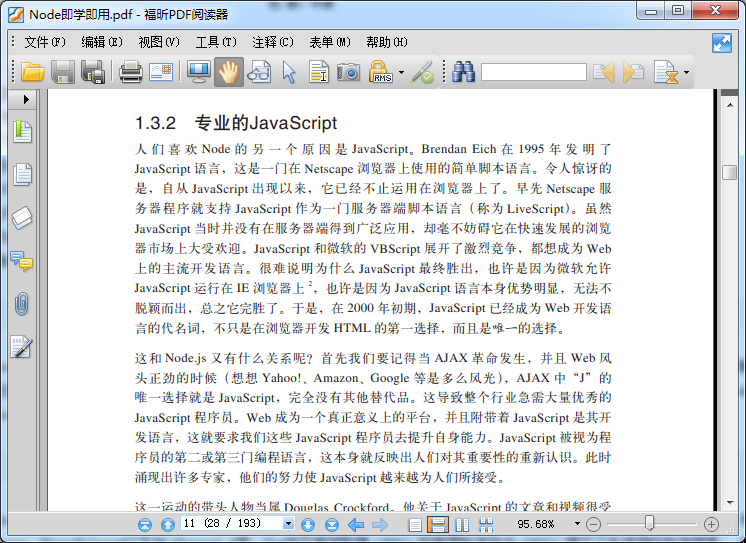Click the RMS lock icon
Viewport: 746px width, 543px height.
coord(381,72)
